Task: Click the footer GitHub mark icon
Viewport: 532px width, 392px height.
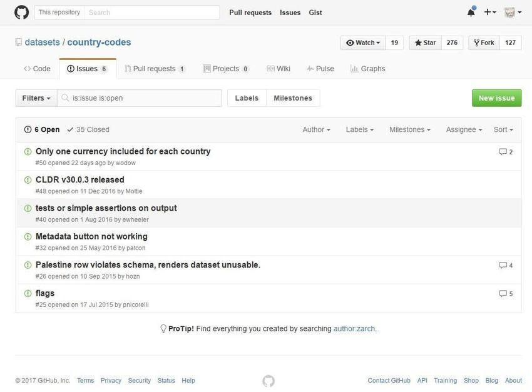Action: pos(269,381)
